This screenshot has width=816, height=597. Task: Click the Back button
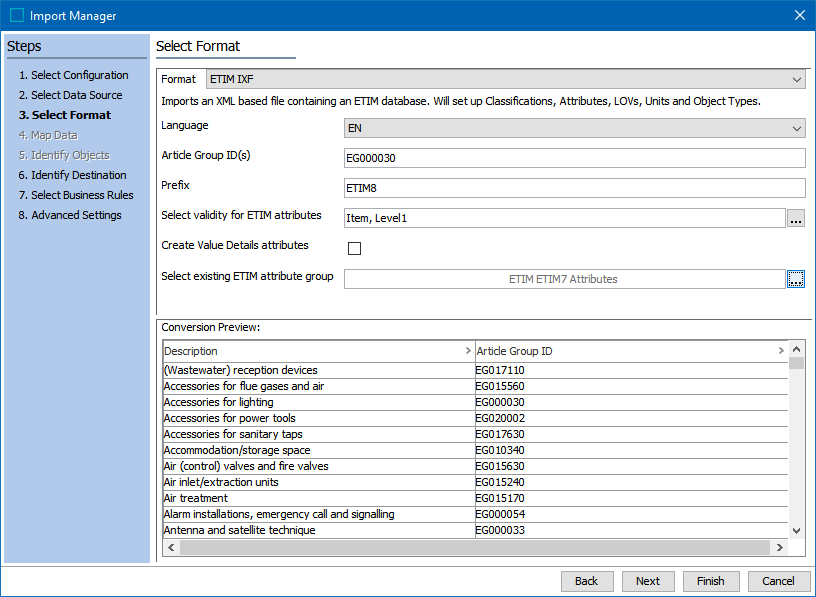587,581
